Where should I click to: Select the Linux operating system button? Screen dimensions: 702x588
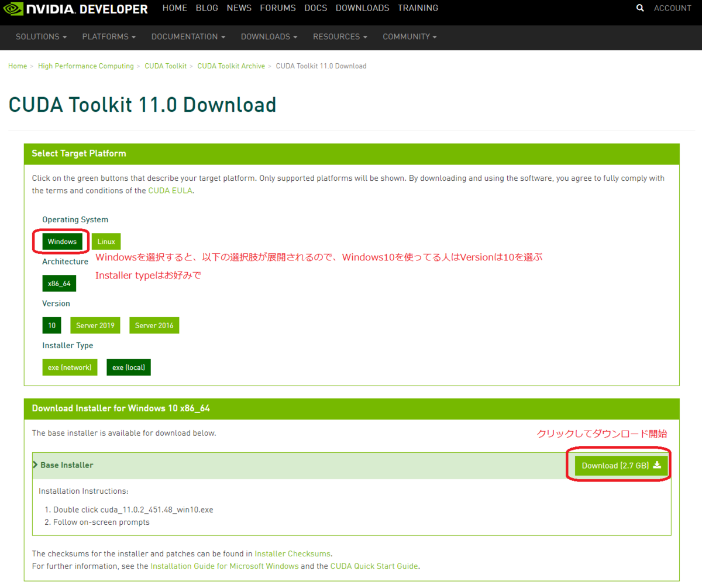pyautogui.click(x=106, y=242)
